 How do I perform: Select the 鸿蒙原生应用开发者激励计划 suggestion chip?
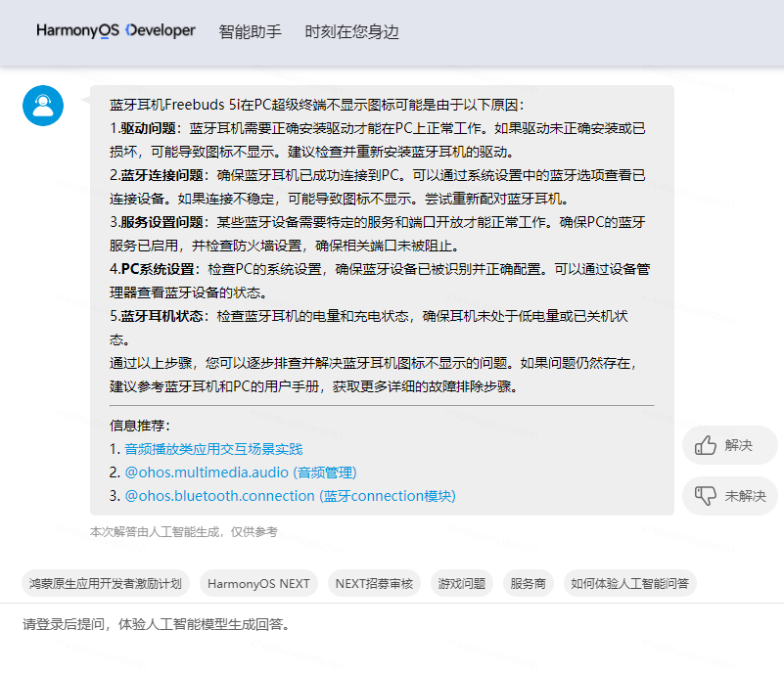pos(106,583)
